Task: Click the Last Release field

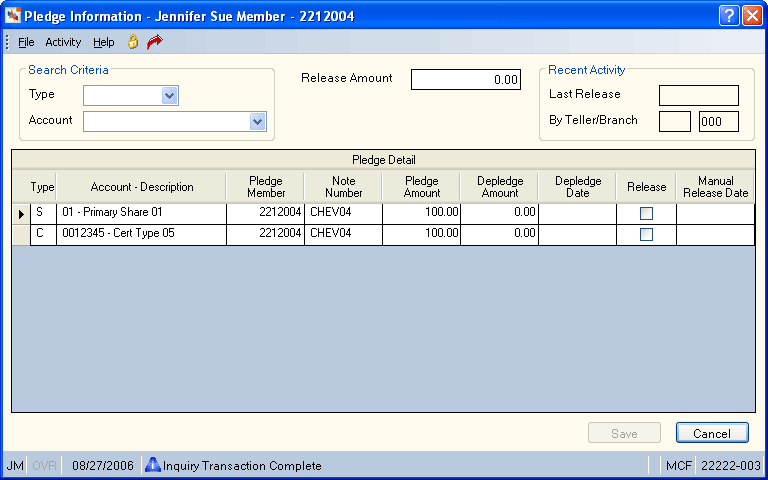Action: pos(699,95)
